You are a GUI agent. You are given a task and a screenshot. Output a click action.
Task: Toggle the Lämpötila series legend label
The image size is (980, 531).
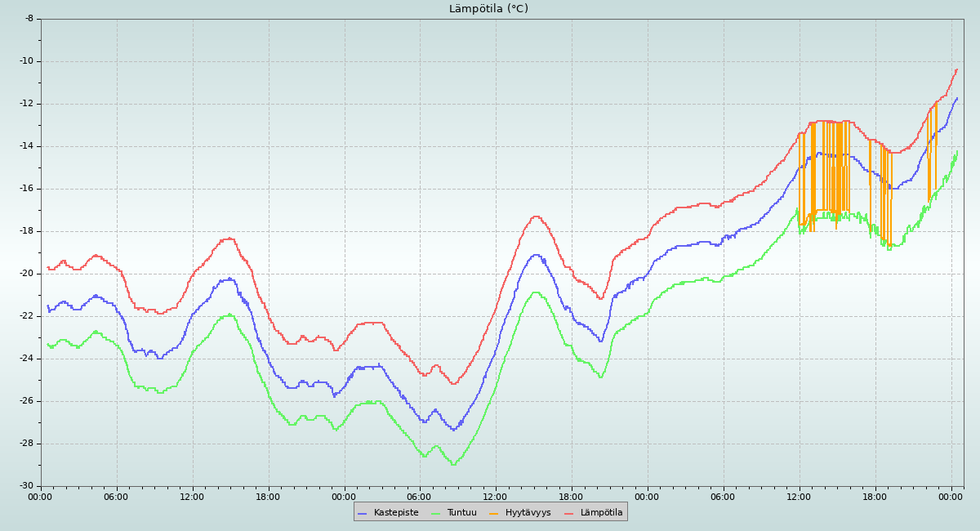click(601, 513)
